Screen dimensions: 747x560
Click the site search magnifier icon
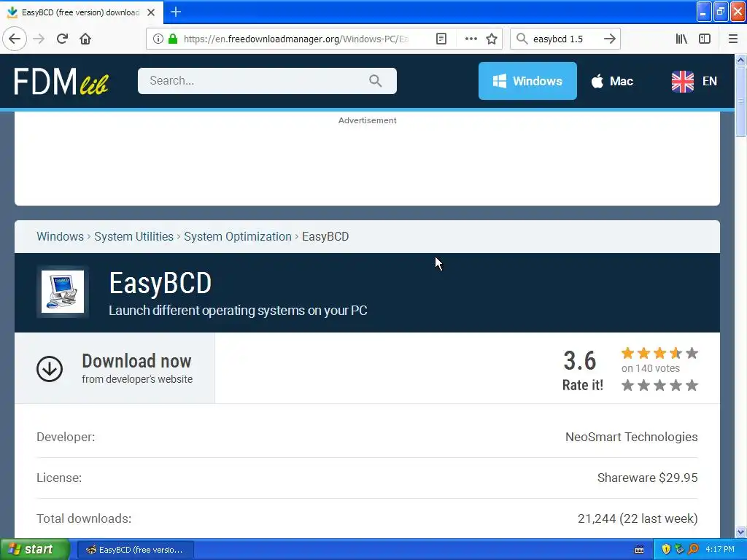[376, 81]
